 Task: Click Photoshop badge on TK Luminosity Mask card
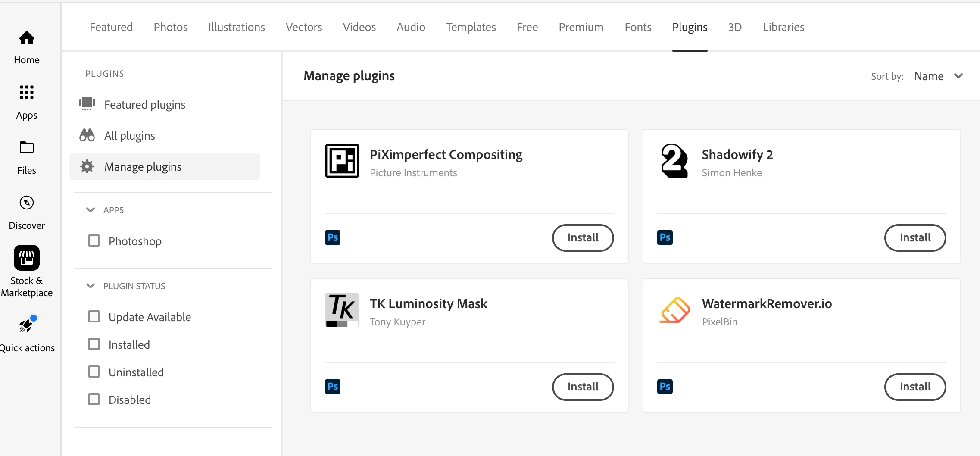click(333, 387)
